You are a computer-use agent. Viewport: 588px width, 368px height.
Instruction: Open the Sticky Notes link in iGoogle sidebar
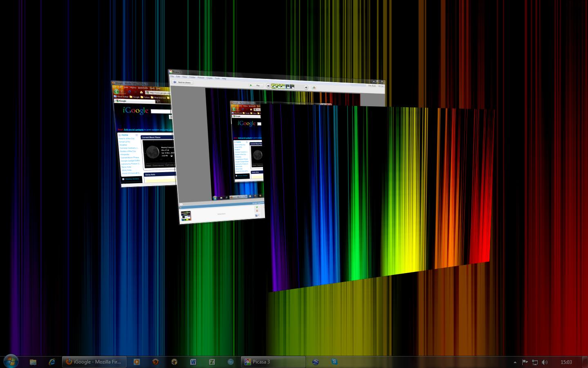(132, 179)
